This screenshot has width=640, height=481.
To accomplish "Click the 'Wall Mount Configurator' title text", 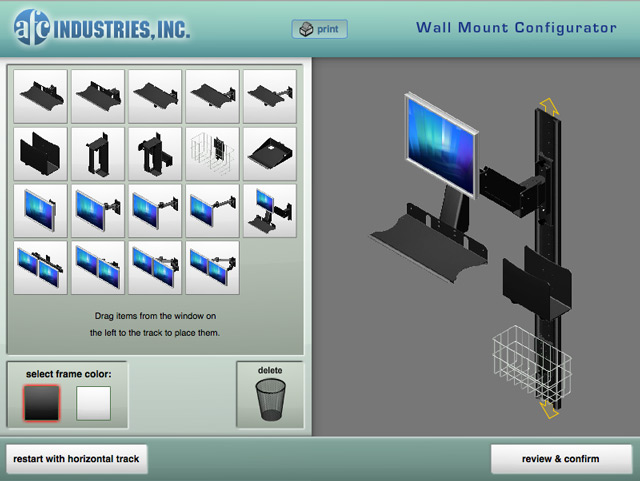I will 516,28.
